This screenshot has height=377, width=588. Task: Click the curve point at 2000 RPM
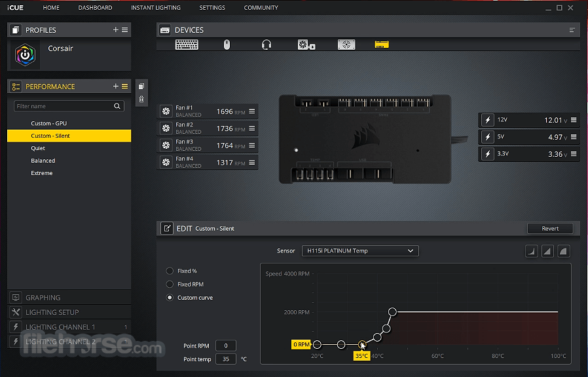392,311
